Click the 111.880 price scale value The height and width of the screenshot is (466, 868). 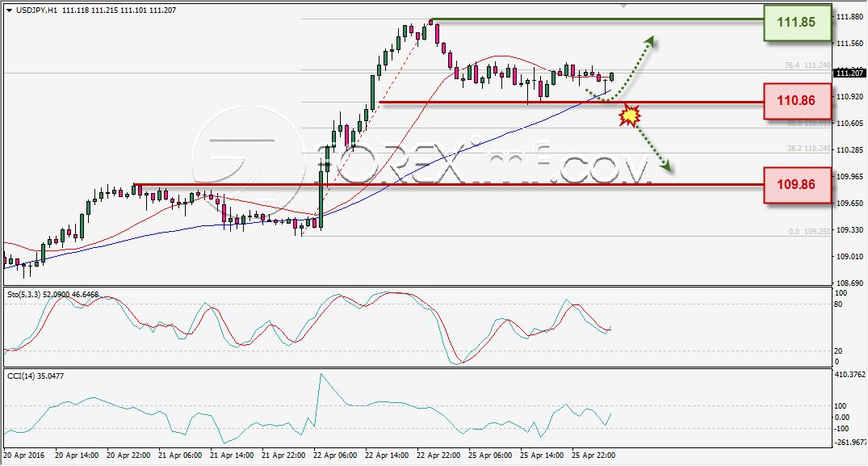point(849,17)
